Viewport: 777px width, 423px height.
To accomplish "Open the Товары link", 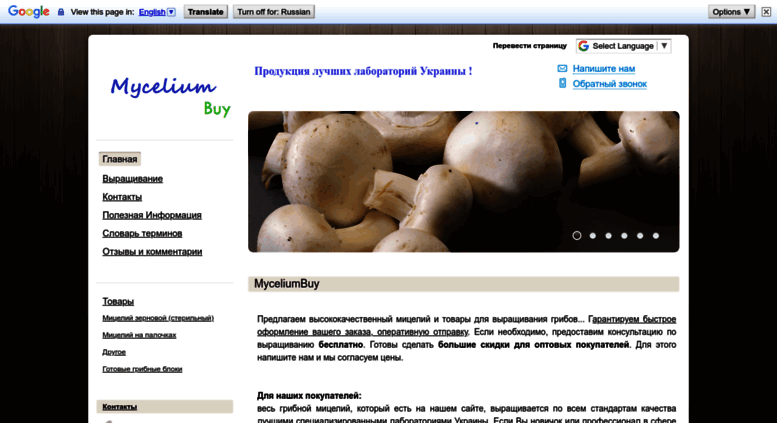I will tap(118, 301).
